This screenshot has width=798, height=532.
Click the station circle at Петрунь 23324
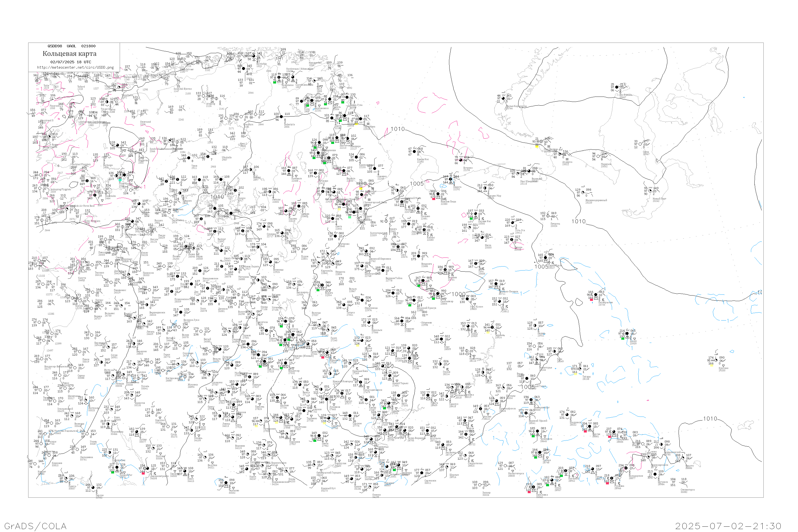click(x=548, y=216)
